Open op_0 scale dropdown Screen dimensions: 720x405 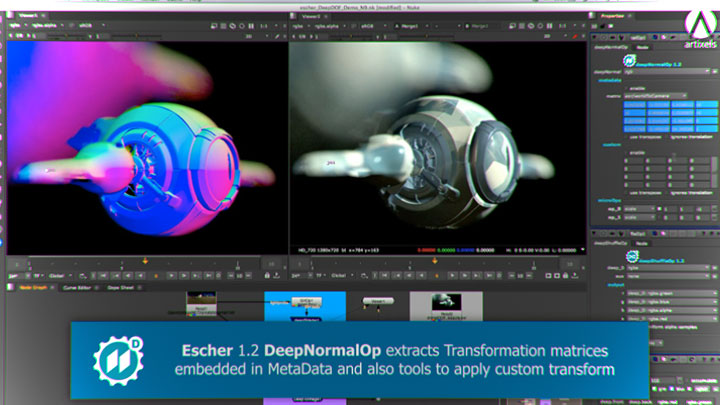pyautogui.click(x=639, y=209)
